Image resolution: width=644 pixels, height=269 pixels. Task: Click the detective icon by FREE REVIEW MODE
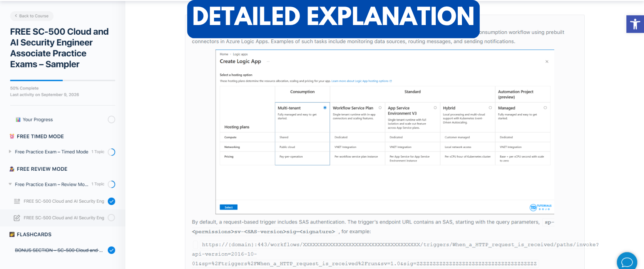(12, 169)
